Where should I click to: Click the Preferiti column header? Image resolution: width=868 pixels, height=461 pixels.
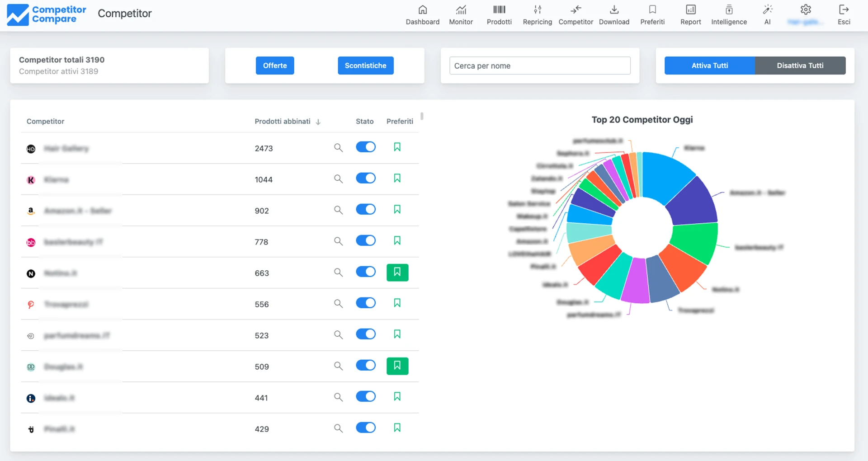coord(400,122)
